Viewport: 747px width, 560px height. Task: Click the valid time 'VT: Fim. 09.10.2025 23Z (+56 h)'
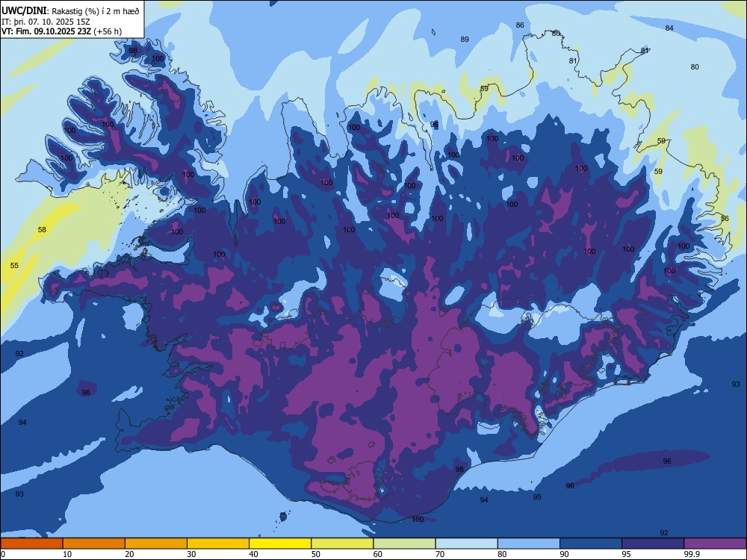[x=61, y=31]
